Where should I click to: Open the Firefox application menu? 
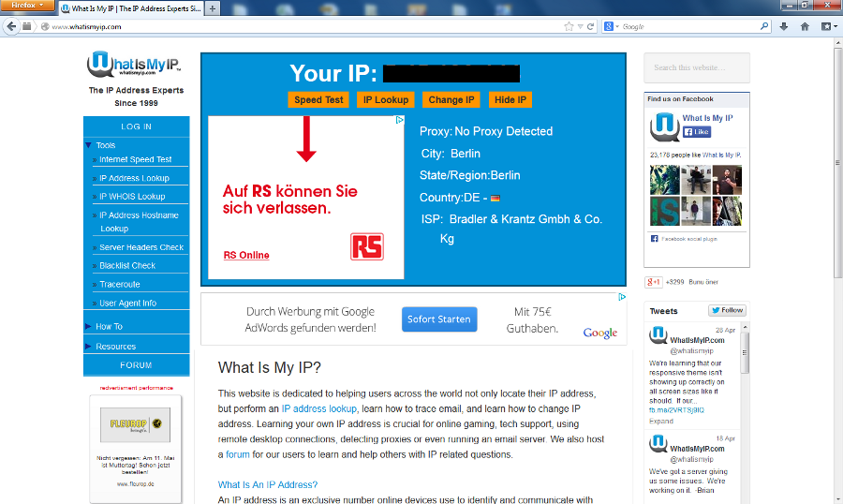tap(27, 6)
